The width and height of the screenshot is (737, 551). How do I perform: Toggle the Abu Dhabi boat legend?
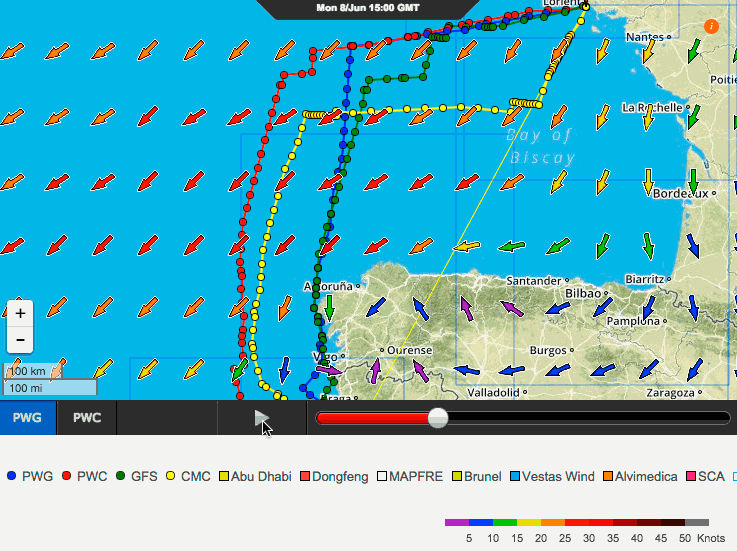click(x=255, y=476)
